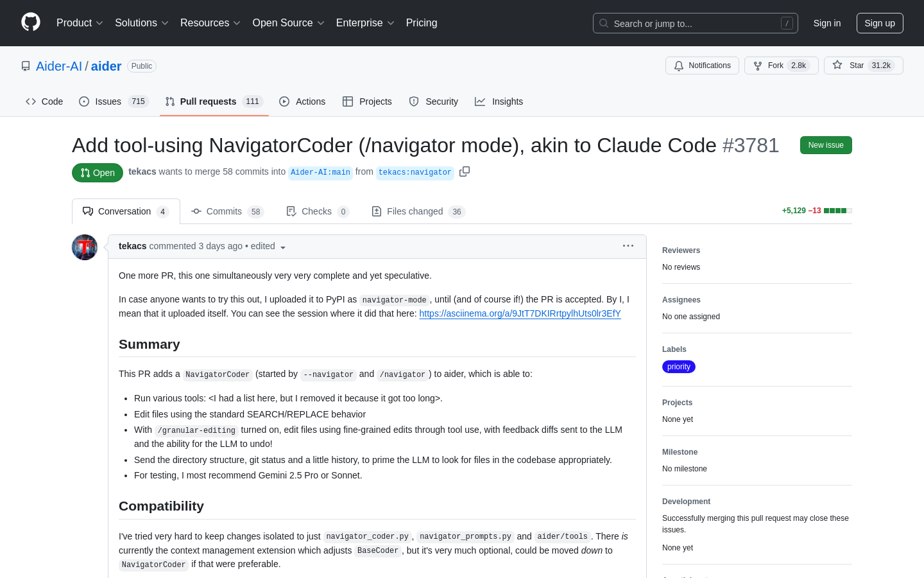Image resolution: width=924 pixels, height=578 pixels.
Task: Click the Sign up button
Action: [x=880, y=23]
